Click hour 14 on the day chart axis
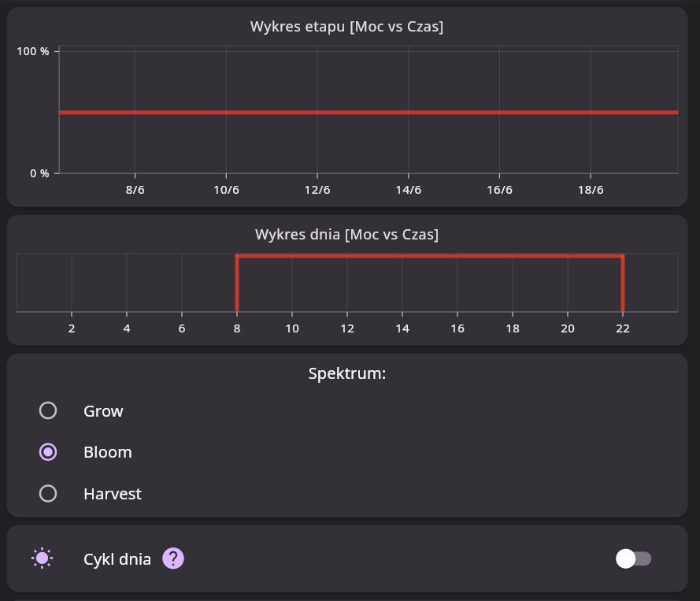Image resolution: width=700 pixels, height=601 pixels. (402, 328)
